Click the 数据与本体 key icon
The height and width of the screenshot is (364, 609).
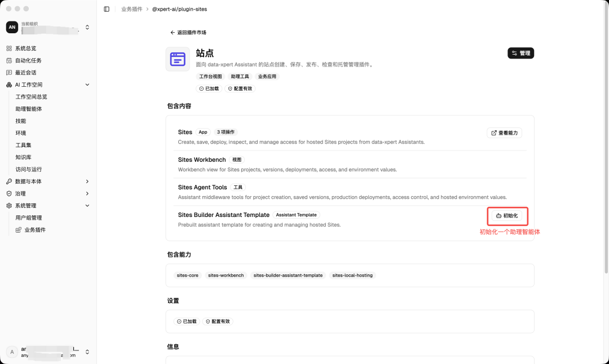(x=9, y=181)
